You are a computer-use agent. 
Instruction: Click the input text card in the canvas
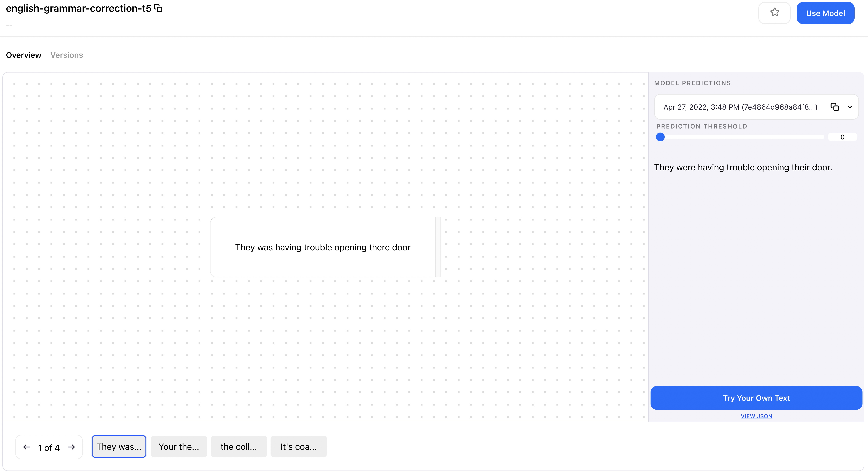(323, 247)
